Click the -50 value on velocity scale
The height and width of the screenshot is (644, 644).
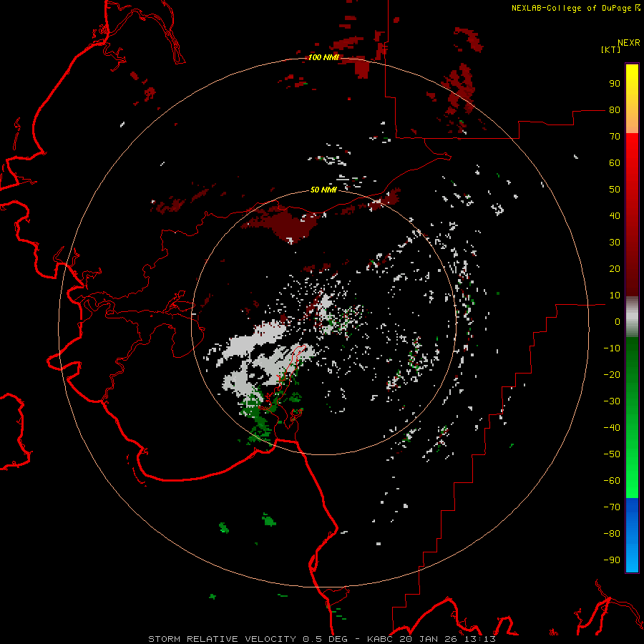(x=612, y=454)
